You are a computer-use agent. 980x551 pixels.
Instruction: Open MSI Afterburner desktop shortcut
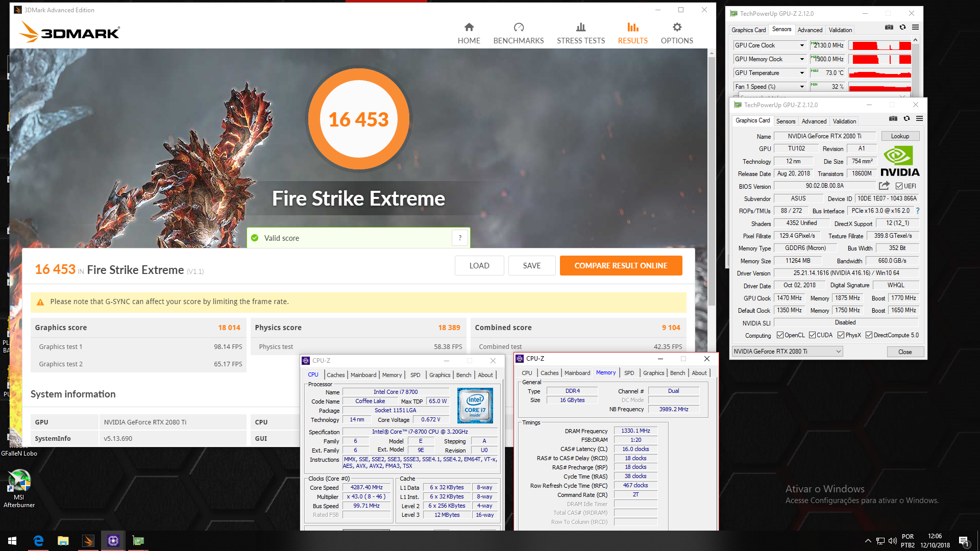click(19, 488)
